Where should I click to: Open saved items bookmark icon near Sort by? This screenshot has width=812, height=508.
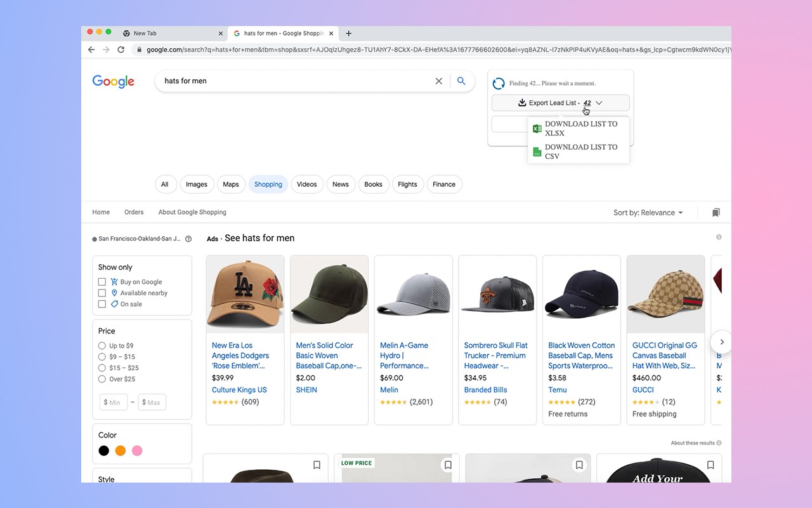[716, 213]
